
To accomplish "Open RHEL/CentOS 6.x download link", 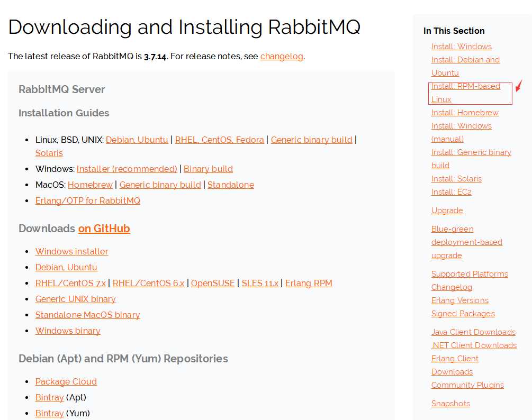I will coord(148,283).
